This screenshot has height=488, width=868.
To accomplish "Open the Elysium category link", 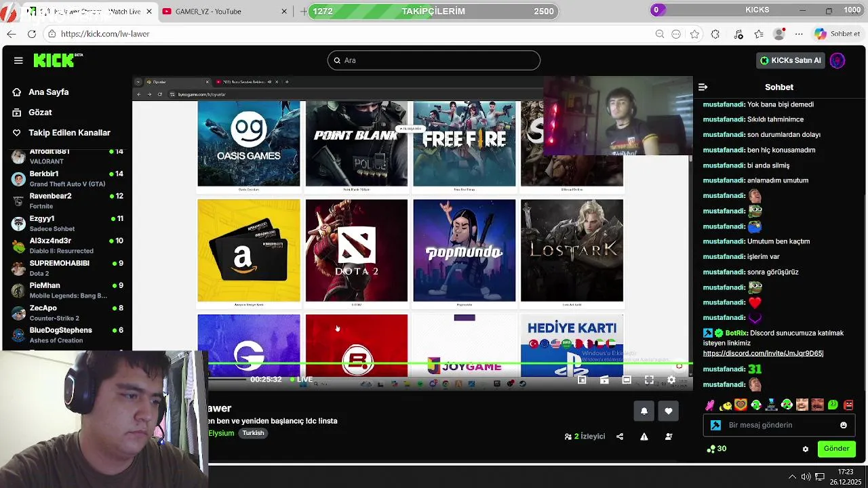I will (x=221, y=433).
